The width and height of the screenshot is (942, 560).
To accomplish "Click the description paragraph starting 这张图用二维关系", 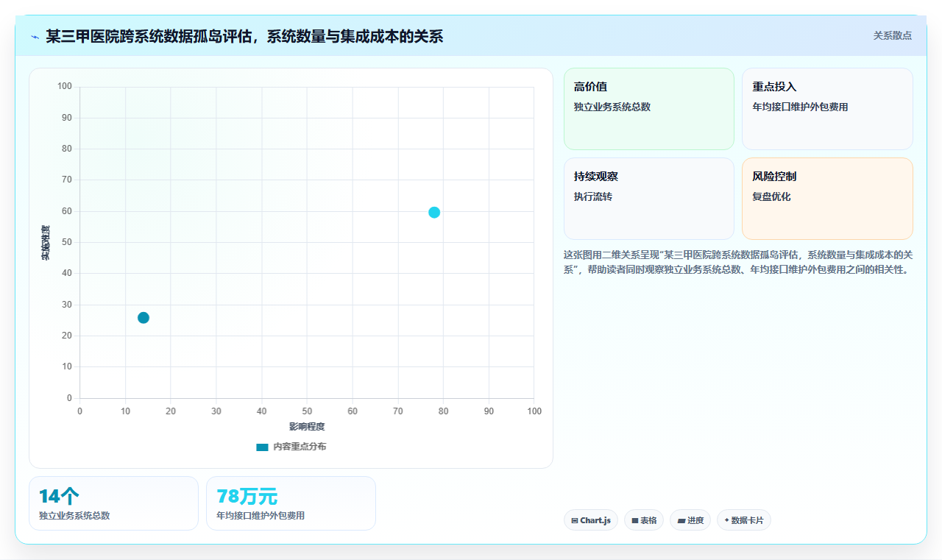I will [x=738, y=262].
